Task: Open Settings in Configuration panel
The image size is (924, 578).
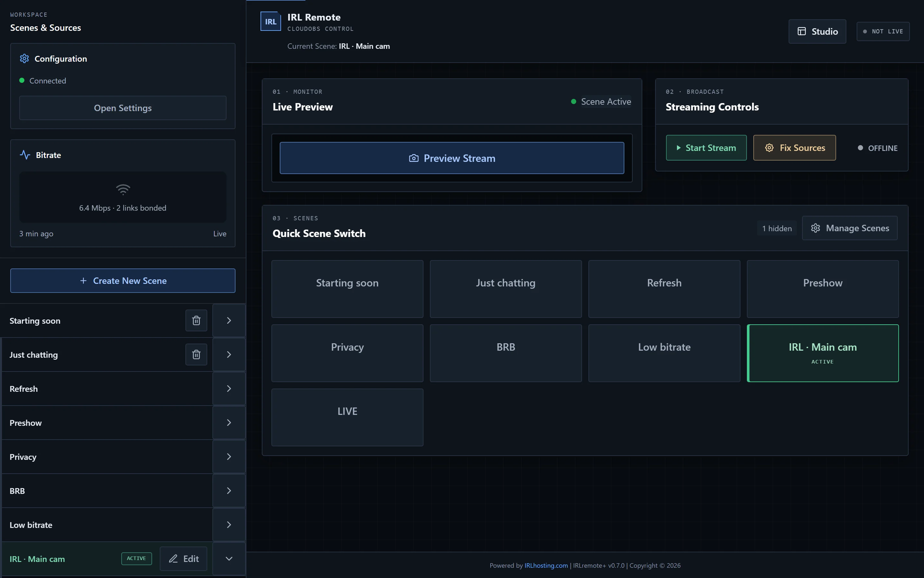Action: pos(123,108)
